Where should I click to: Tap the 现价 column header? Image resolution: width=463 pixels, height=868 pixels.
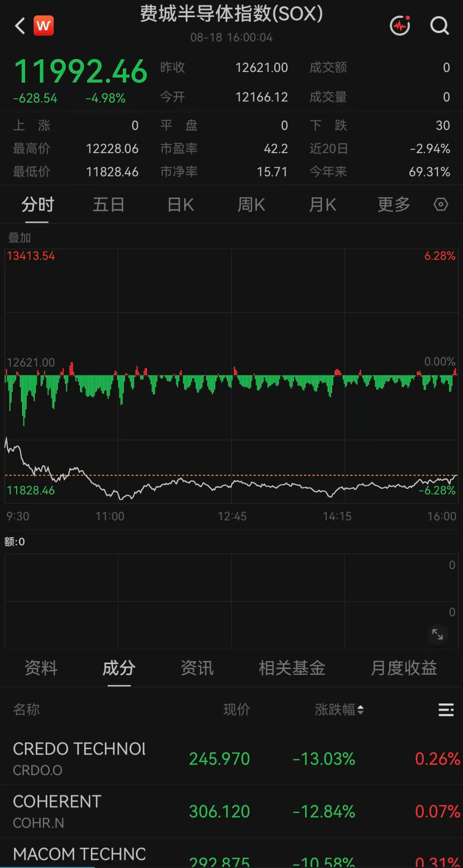pos(236,710)
